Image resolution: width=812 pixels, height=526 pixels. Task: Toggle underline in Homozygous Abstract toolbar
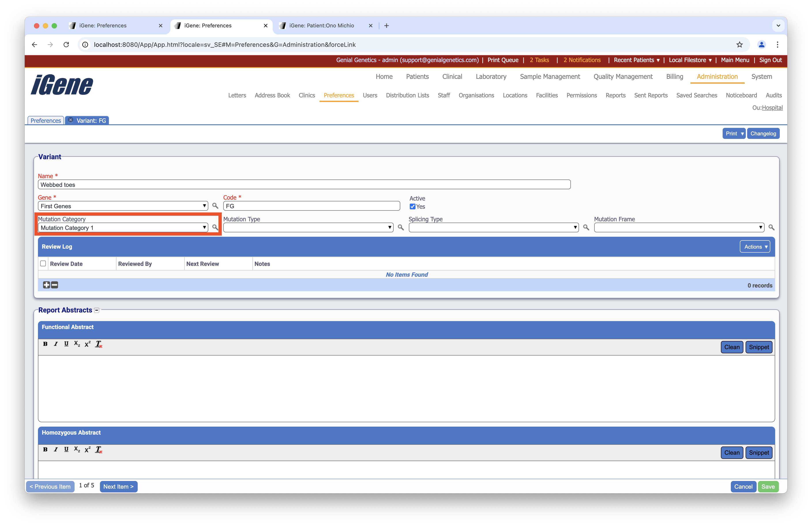click(x=66, y=450)
